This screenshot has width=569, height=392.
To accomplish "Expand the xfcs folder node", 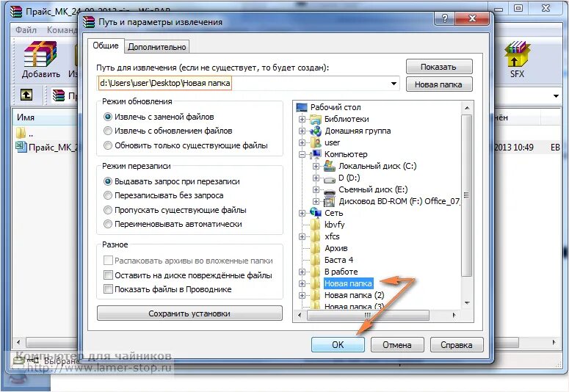I will pos(302,236).
